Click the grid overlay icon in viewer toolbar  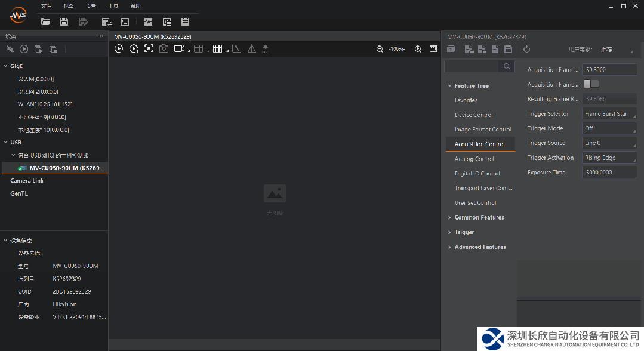tap(217, 49)
